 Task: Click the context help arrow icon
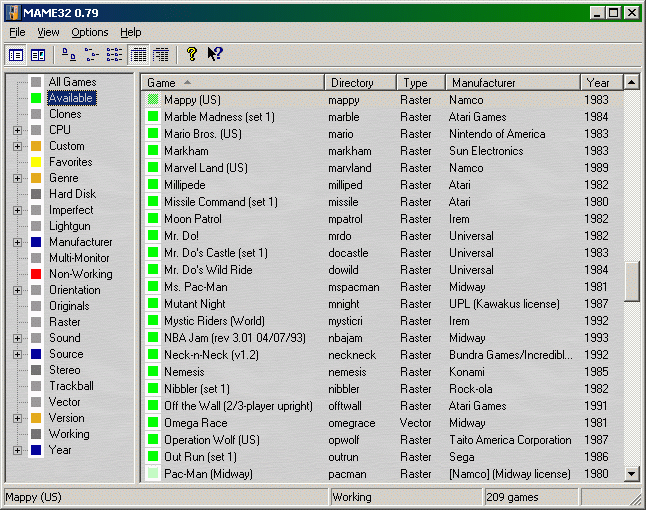(214, 55)
